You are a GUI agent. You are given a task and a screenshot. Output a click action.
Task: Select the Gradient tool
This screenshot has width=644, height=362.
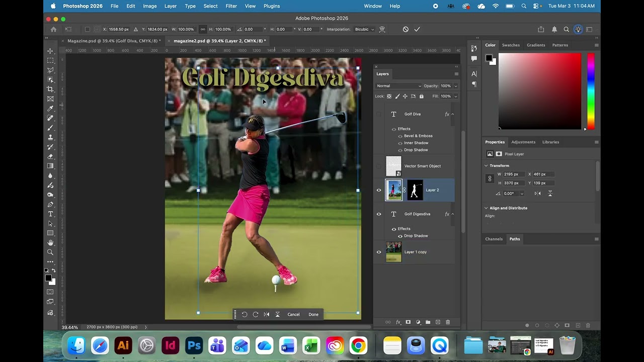coord(50,166)
